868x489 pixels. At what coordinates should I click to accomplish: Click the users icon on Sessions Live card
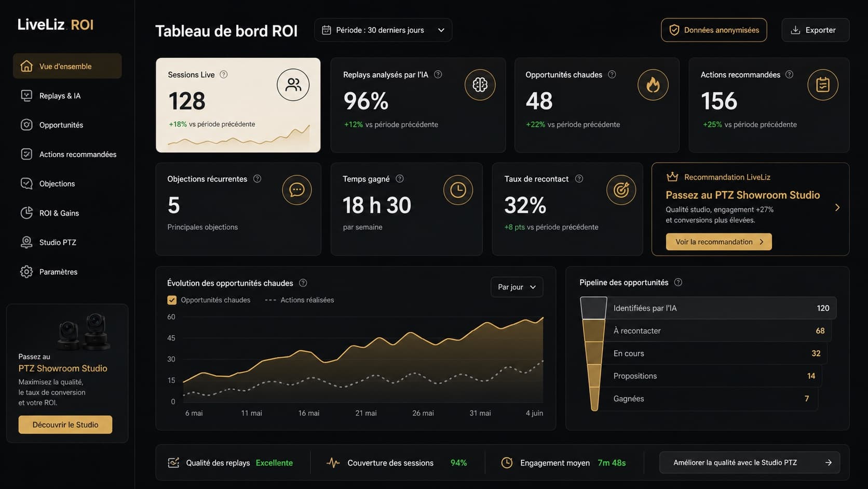[x=293, y=85]
